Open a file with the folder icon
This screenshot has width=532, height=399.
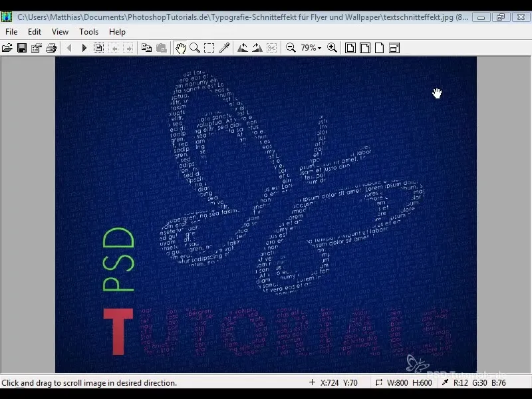7,48
